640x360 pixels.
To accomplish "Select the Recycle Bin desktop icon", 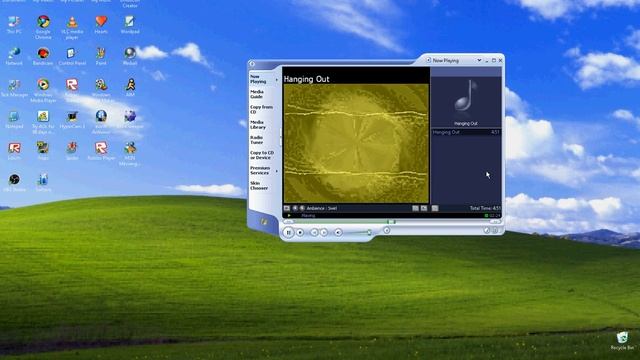I will tap(622, 341).
